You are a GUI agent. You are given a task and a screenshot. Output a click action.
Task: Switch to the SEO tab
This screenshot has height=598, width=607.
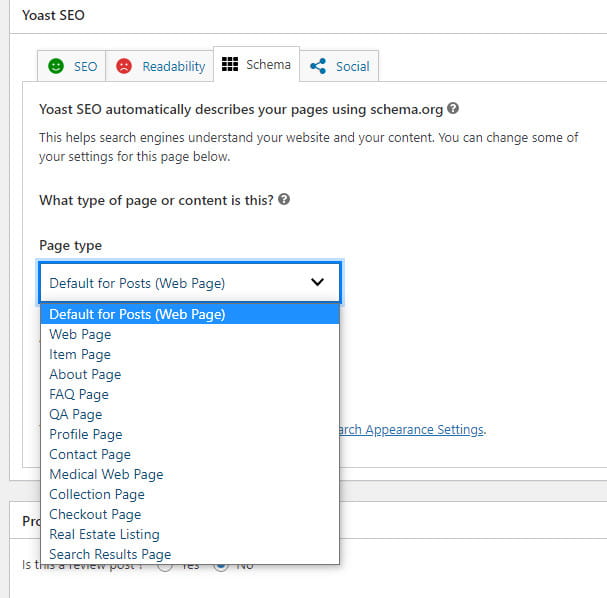(x=72, y=66)
